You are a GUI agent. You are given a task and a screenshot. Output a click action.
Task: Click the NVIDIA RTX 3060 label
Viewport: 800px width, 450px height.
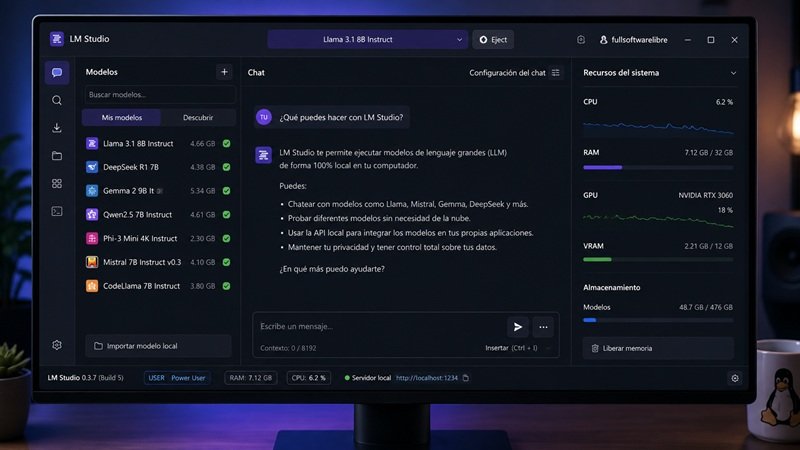[706, 195]
